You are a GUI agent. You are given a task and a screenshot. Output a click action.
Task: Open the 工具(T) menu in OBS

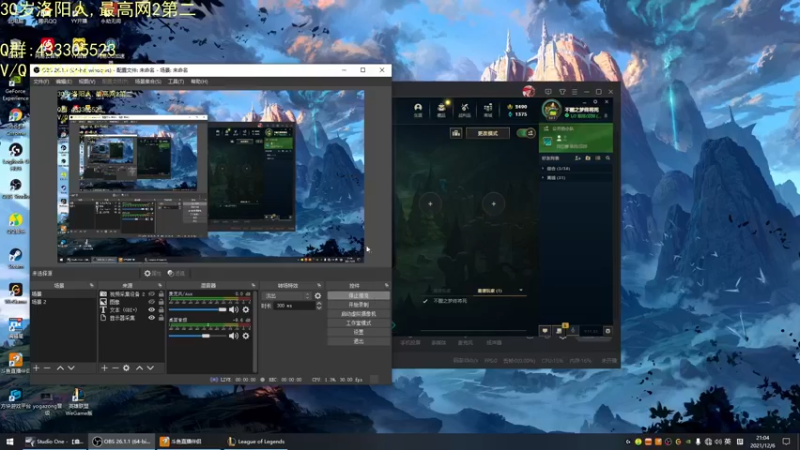[x=176, y=82]
